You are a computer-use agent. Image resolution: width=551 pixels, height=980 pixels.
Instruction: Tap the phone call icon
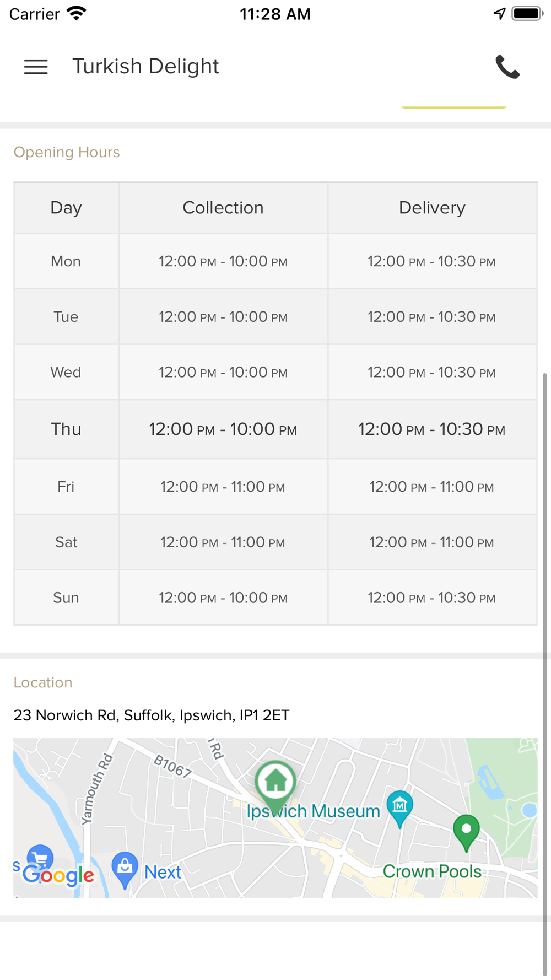pyautogui.click(x=507, y=67)
